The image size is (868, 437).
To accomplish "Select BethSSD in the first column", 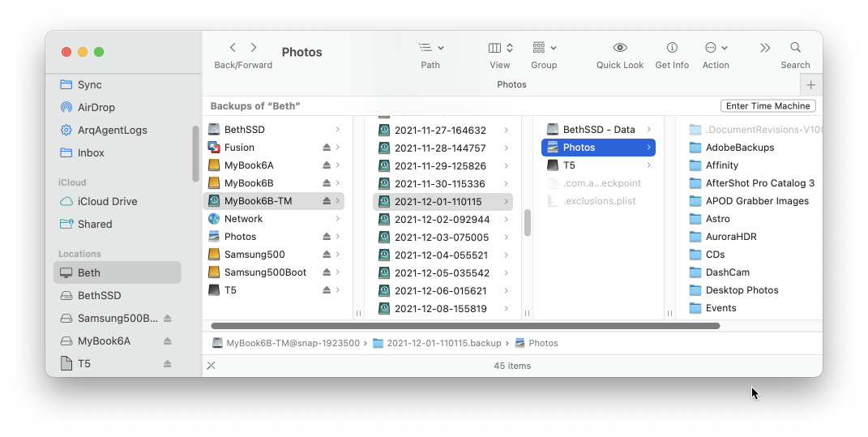I will click(274, 130).
